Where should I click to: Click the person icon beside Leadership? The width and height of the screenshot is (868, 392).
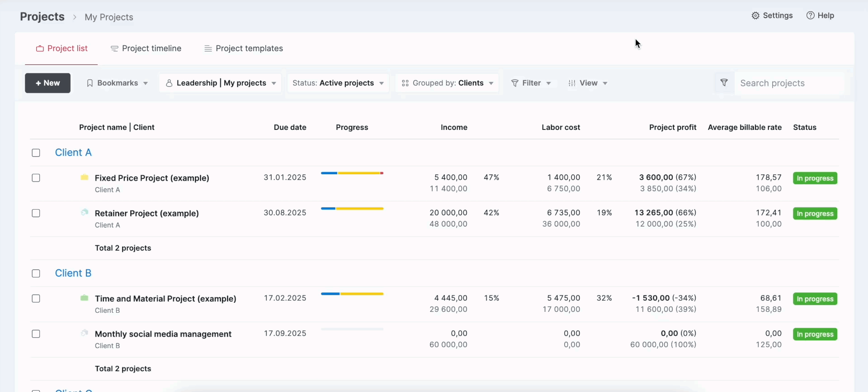point(169,83)
